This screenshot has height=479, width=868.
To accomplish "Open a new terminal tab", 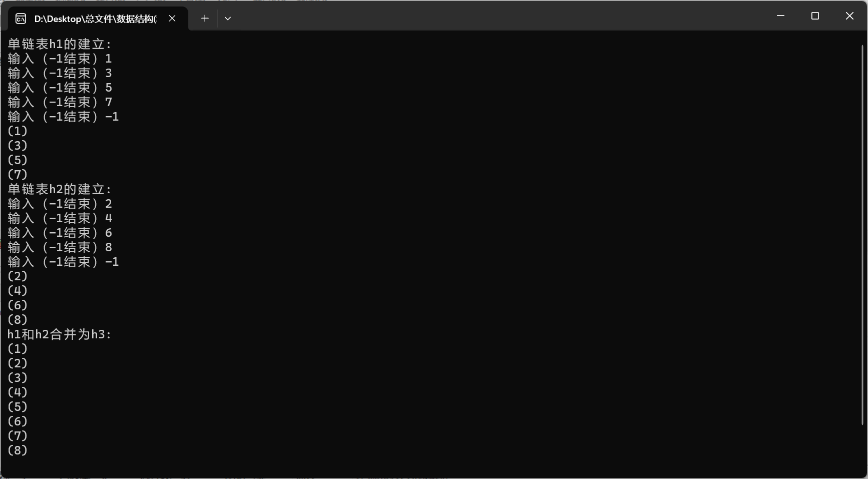I will coord(205,19).
